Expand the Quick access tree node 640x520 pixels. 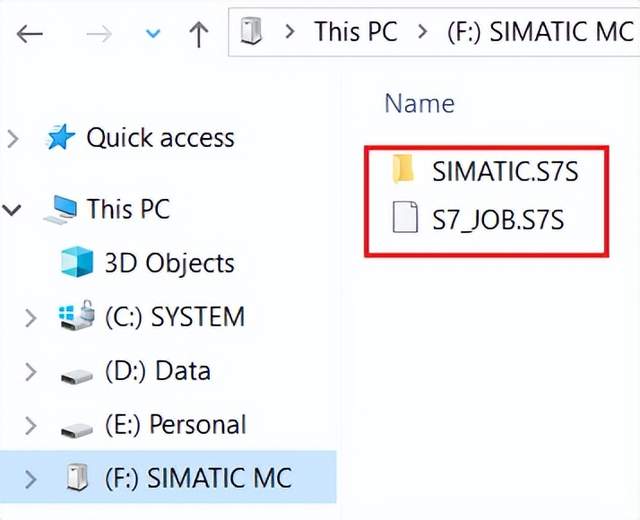pos(14,138)
